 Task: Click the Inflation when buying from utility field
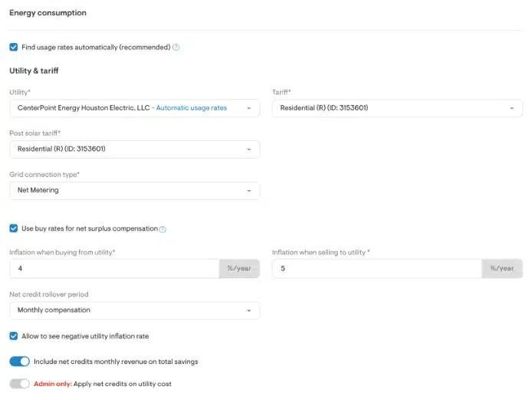[x=115, y=269]
